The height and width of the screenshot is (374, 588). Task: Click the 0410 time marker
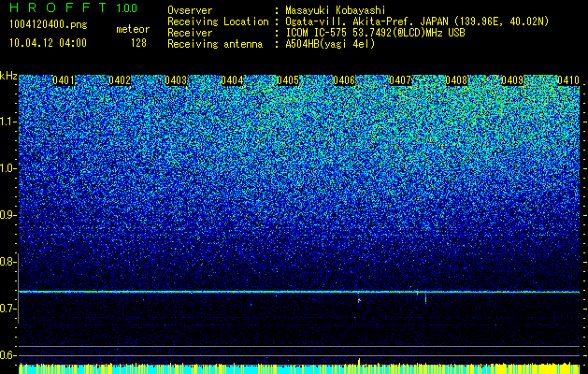568,80
